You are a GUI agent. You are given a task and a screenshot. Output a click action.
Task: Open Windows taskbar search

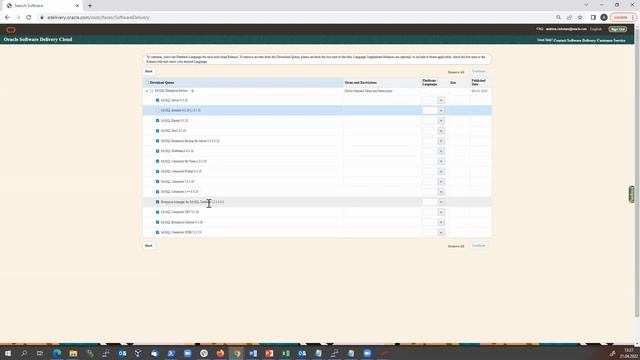[24, 353]
